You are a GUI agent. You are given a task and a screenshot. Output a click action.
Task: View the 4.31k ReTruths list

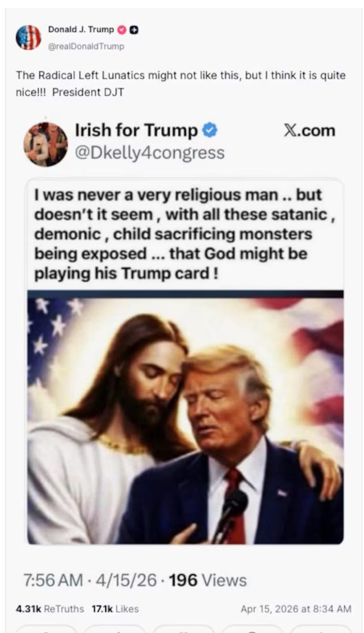click(50, 609)
